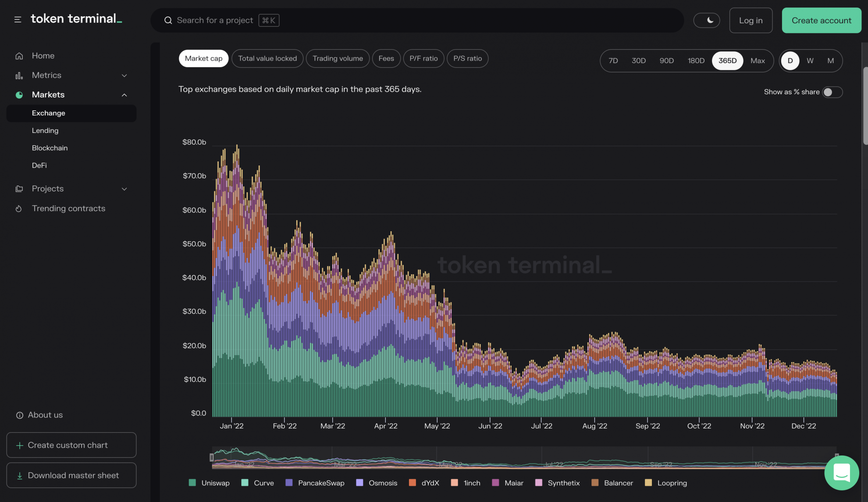Expand the Metrics menu chevron

coord(125,75)
